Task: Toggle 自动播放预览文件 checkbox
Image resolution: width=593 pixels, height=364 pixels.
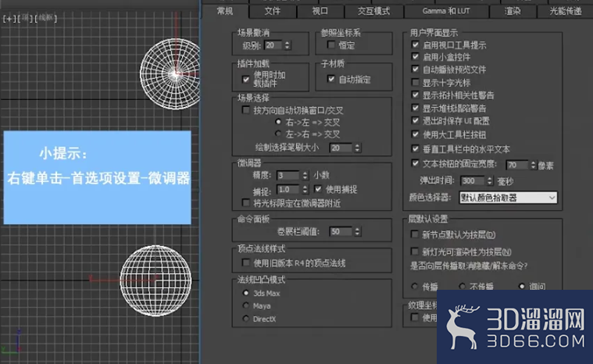Action: (x=415, y=70)
